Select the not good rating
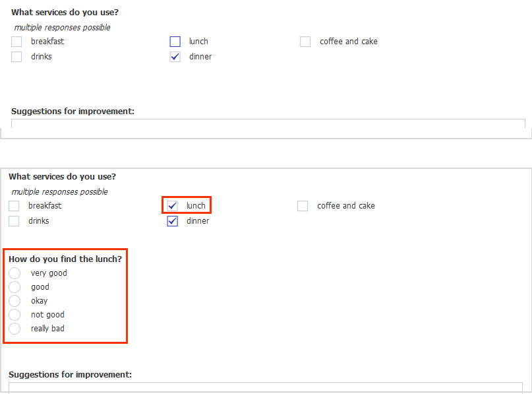532x394 pixels. coord(15,314)
